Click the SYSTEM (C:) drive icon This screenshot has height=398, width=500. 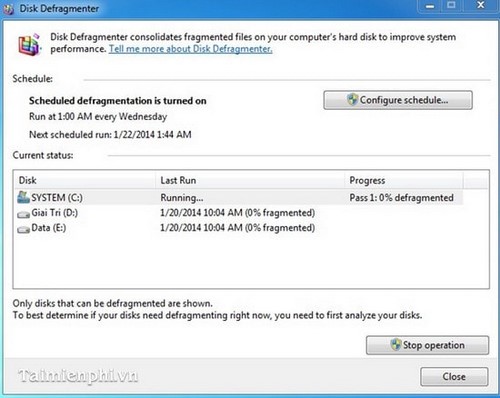pyautogui.click(x=23, y=197)
